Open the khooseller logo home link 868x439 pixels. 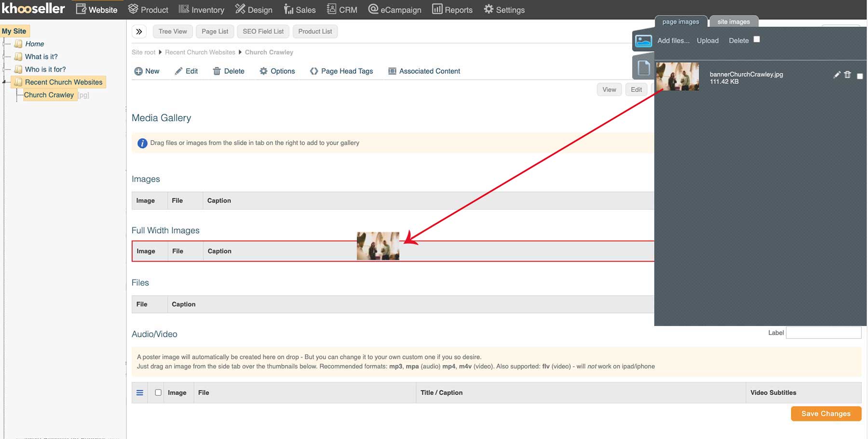coord(33,9)
